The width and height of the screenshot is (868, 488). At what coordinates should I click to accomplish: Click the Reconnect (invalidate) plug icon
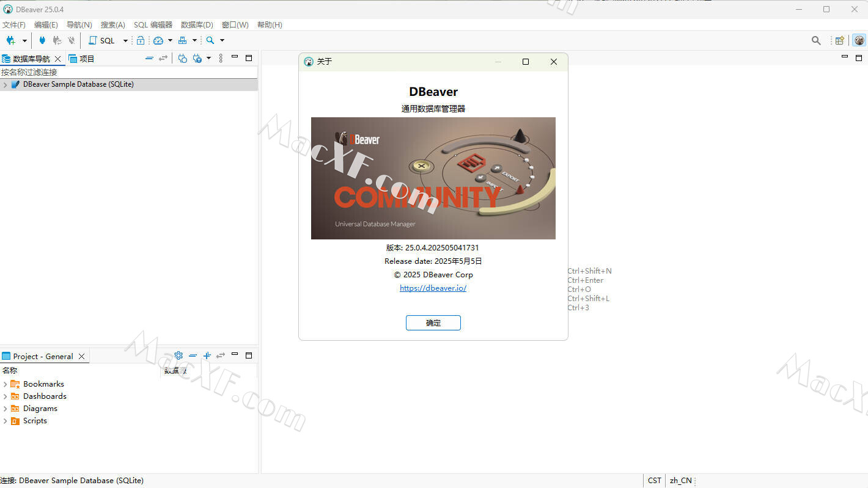[57, 40]
